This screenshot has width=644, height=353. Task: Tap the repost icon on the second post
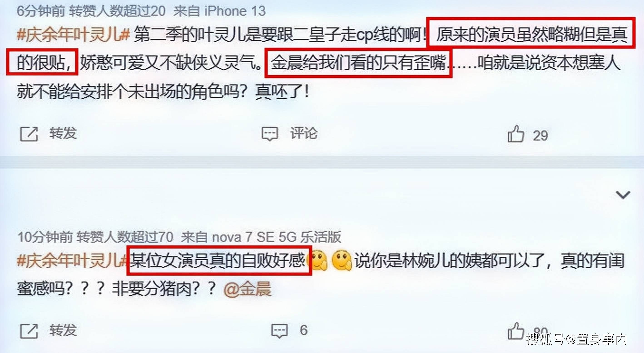coord(29,331)
